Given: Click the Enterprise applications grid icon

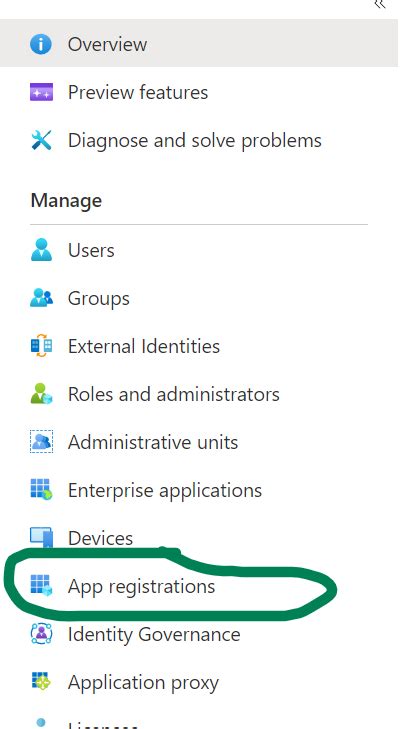Looking at the screenshot, I should 41,490.
